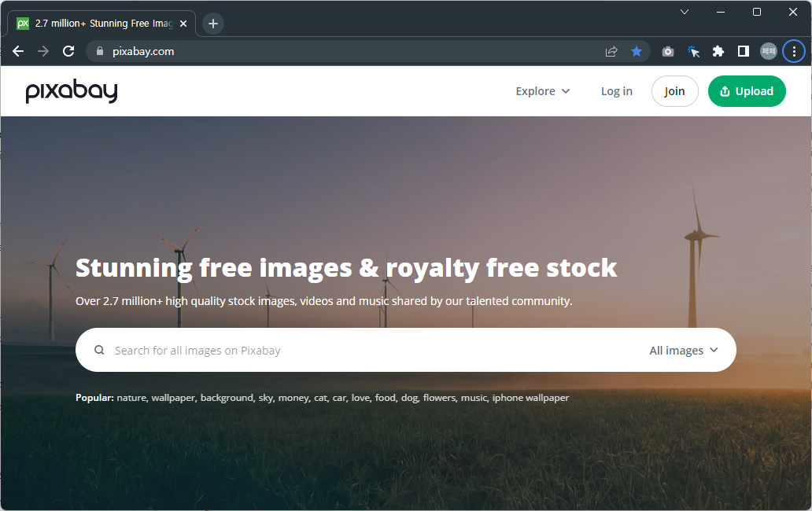Reload the page with the refresh icon
Screen dimensions: 812x511
[68, 50]
